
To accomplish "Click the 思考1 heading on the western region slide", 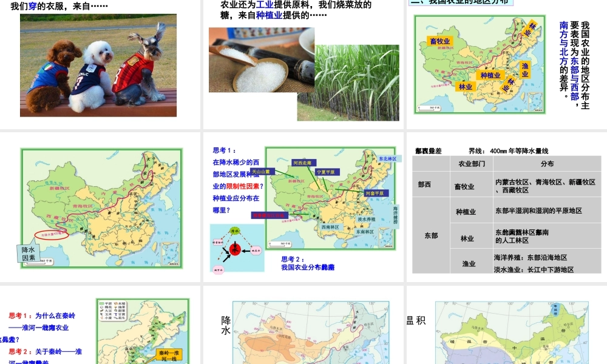I will click(x=224, y=150).
